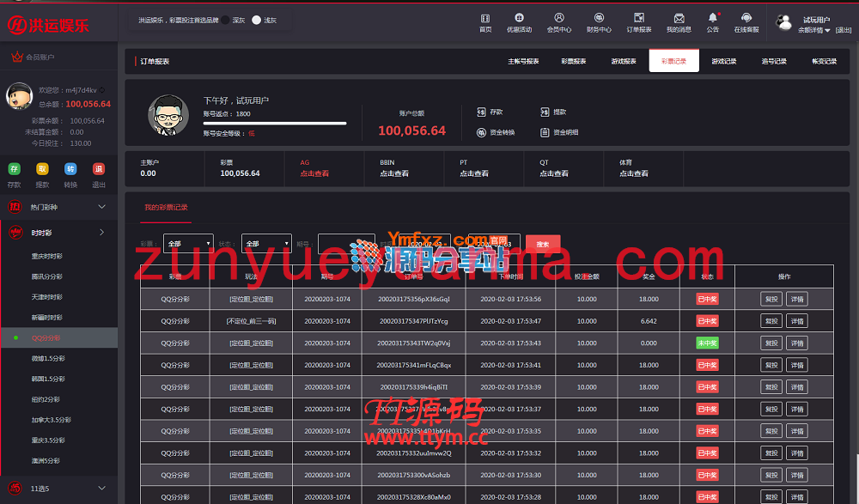Click the green 存款 deposit icon in sidebar
Image resolution: width=859 pixels, height=504 pixels.
click(15, 169)
